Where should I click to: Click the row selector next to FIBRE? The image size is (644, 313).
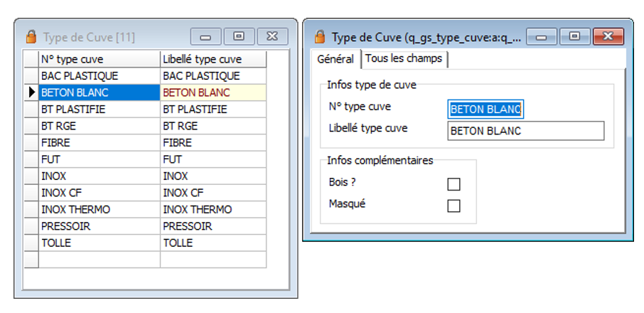pos(31,142)
